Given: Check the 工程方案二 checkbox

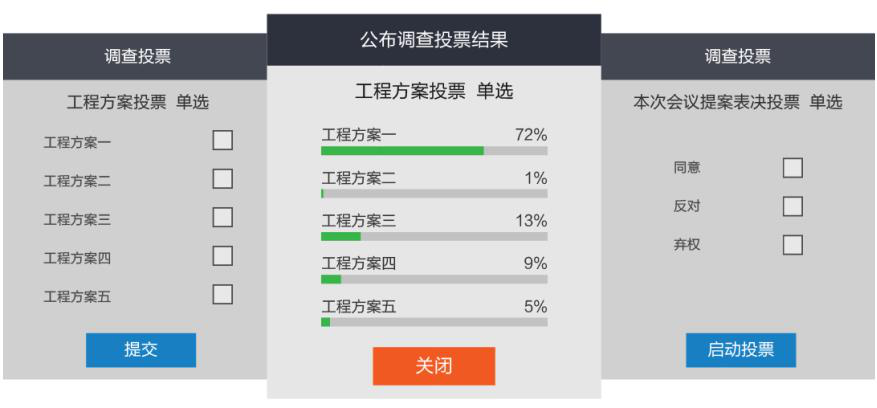Looking at the screenshot, I should (223, 179).
